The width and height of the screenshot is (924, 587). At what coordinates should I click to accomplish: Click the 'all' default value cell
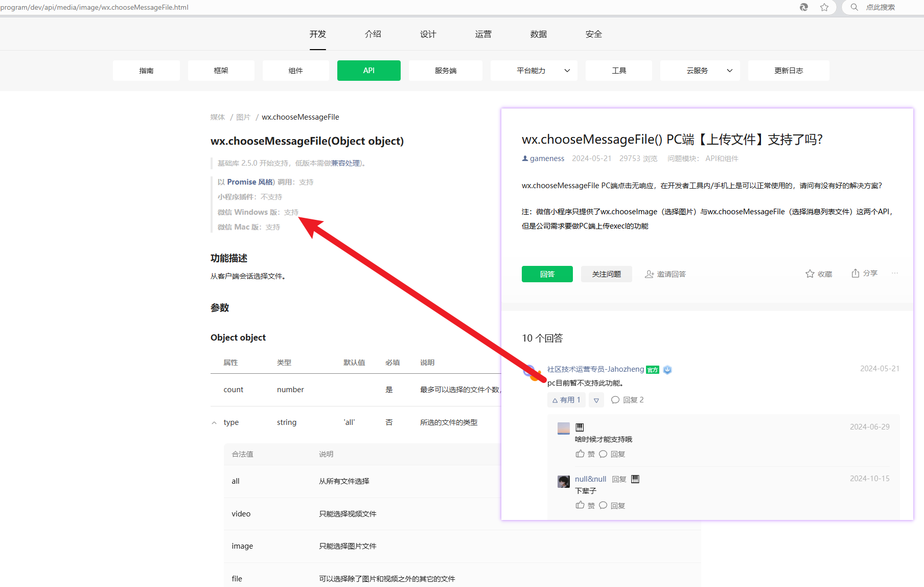coord(349,422)
